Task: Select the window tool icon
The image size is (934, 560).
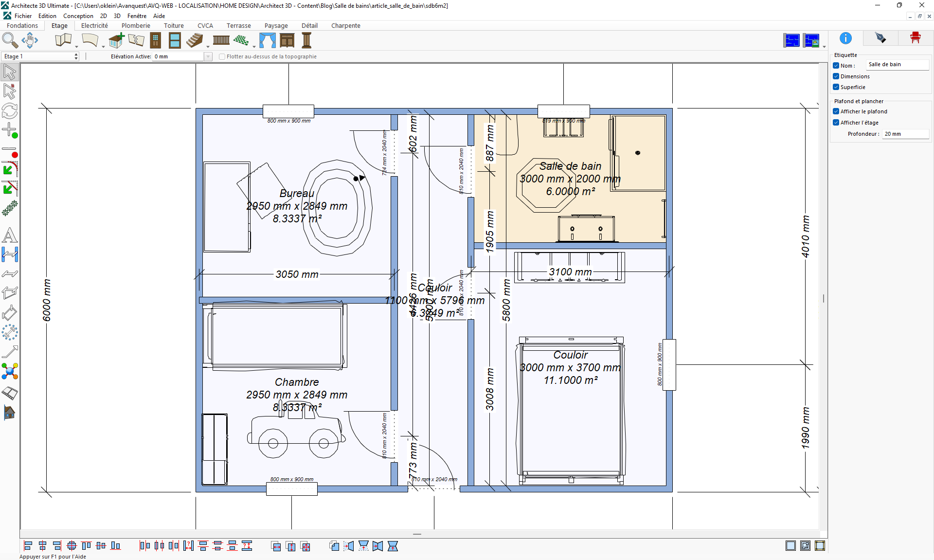Action: (x=175, y=40)
